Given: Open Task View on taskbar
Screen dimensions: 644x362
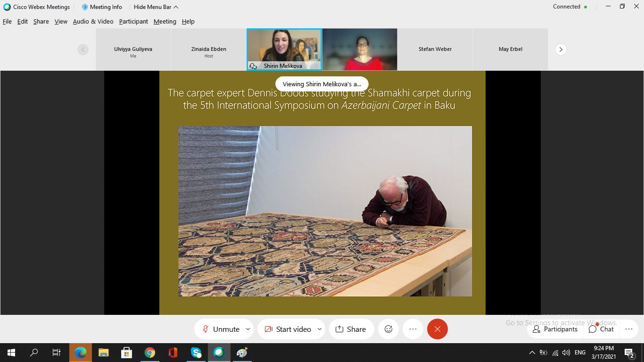Looking at the screenshot, I should (x=57, y=353).
